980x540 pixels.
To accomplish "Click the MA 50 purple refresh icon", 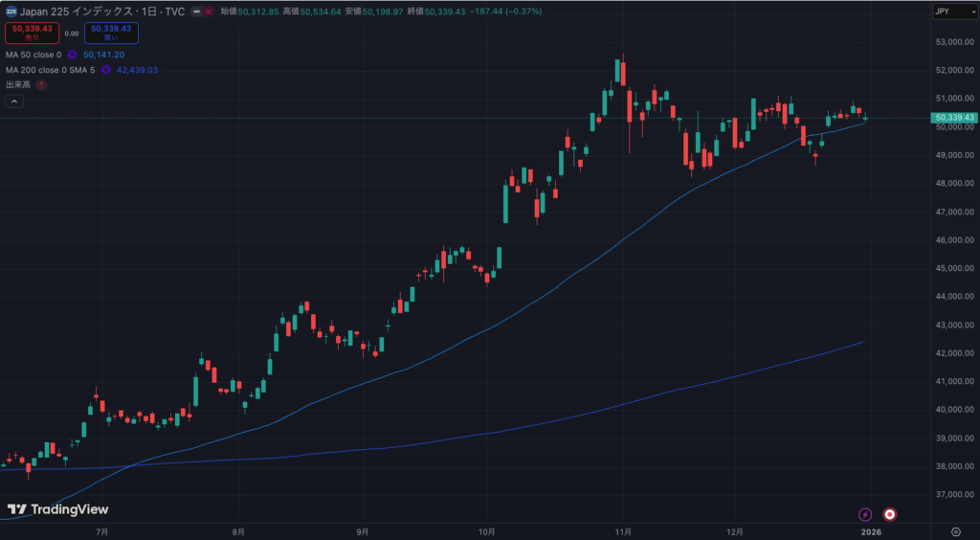I will [x=72, y=56].
